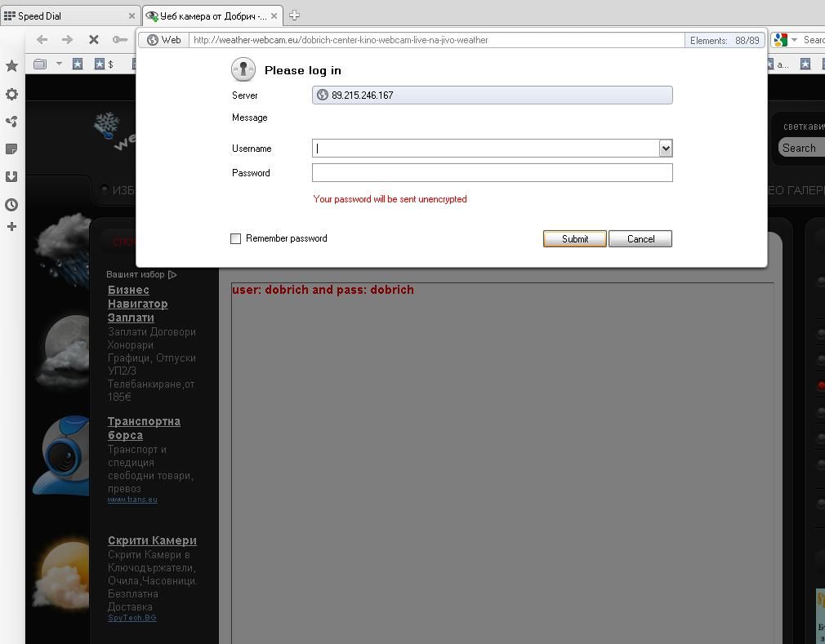Enable the Remember password checkbox

tap(236, 238)
